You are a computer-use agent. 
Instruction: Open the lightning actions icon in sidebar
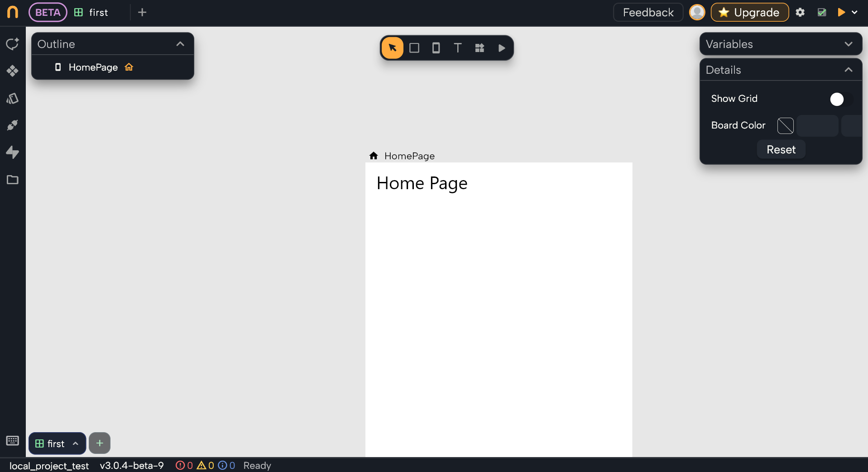(13, 153)
